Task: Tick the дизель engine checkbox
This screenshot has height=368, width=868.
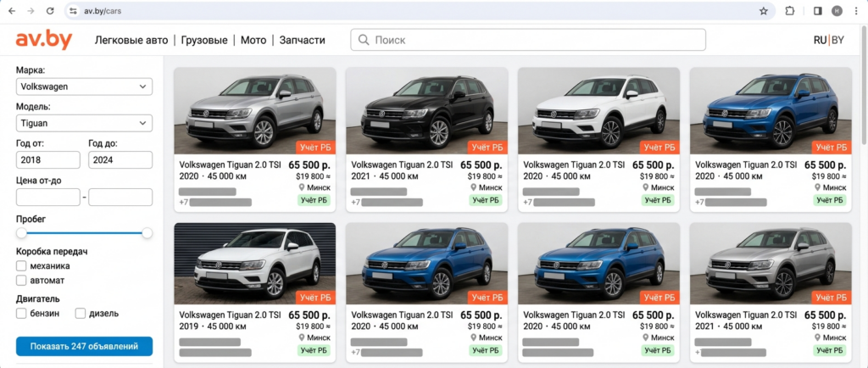Action: 81,313
